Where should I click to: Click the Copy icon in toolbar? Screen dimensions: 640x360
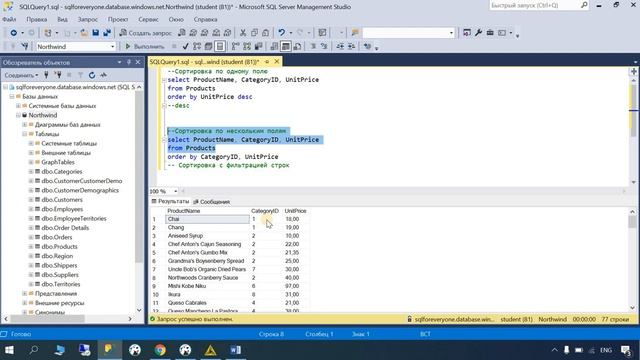[x=254, y=33]
